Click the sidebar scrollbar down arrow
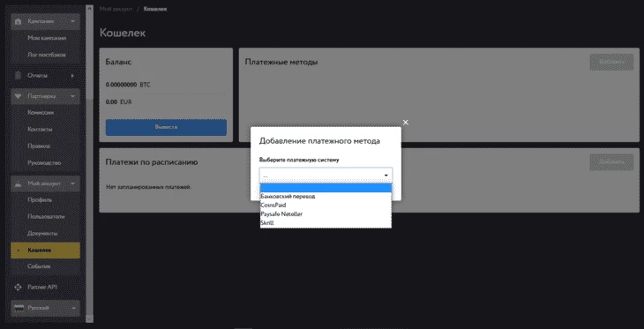 tap(89, 318)
